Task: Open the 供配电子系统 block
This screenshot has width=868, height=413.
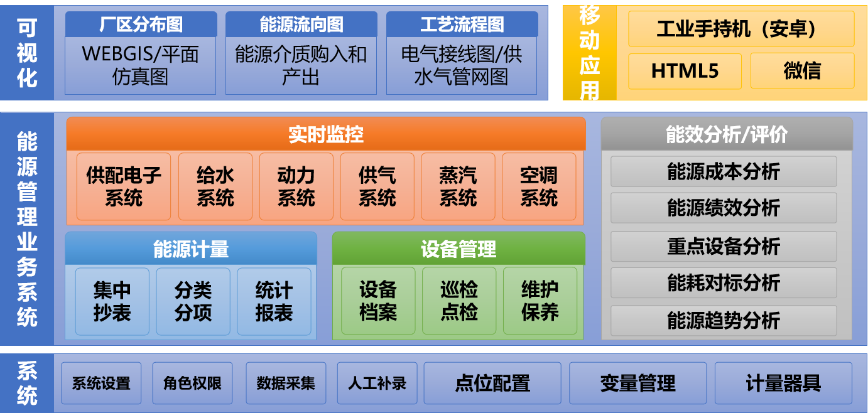Action: coord(124,186)
